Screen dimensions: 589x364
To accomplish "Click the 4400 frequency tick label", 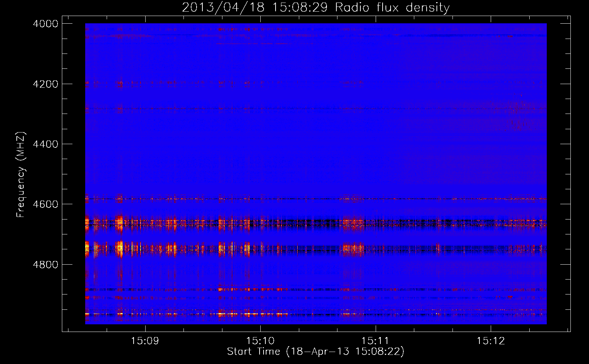I will tap(46, 144).
